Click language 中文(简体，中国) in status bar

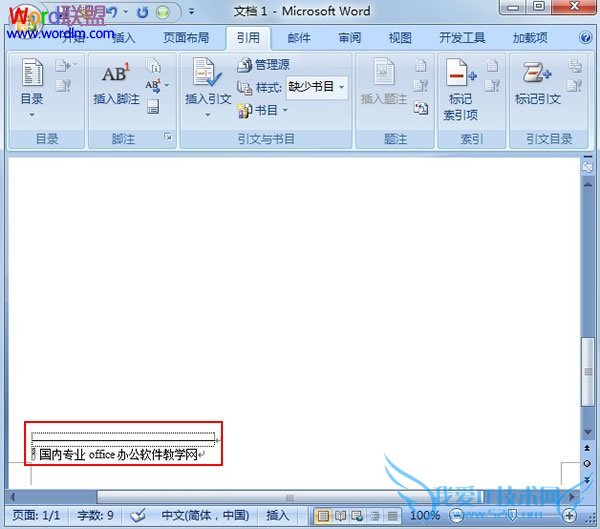pyautogui.click(x=205, y=515)
